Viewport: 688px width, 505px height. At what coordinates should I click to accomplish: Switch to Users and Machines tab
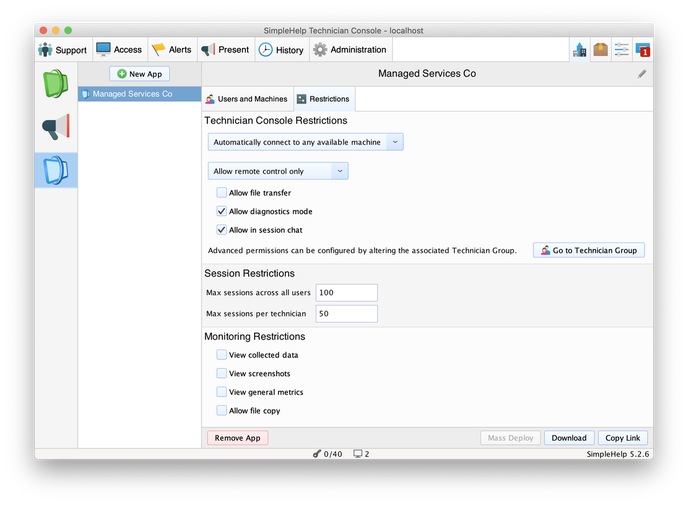(247, 99)
